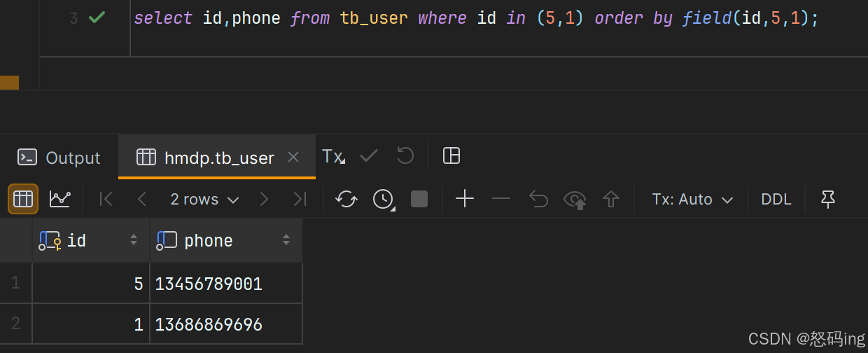Image resolution: width=868 pixels, height=353 pixels.
Task: Open the Tx: Auto transaction mode dropdown
Action: click(692, 200)
